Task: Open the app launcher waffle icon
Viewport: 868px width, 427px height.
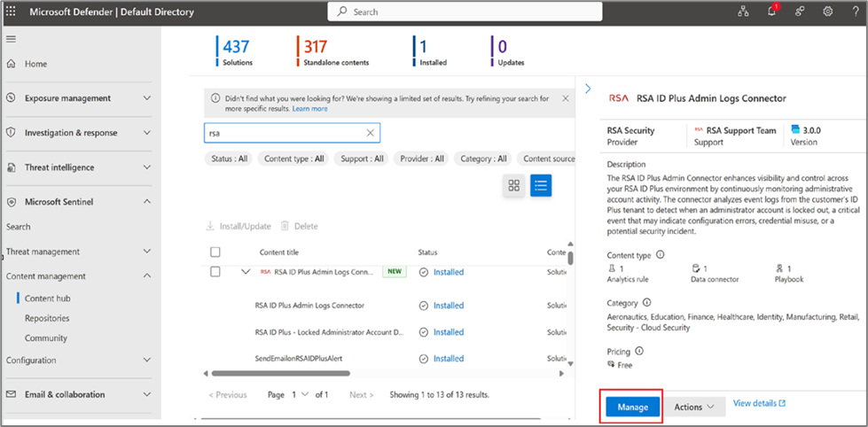Action: (x=12, y=12)
